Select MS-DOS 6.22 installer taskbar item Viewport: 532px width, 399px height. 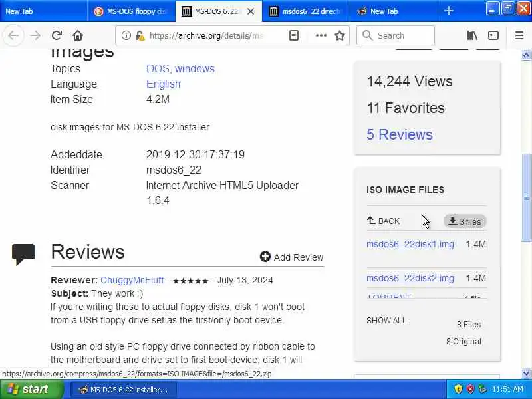(x=124, y=390)
